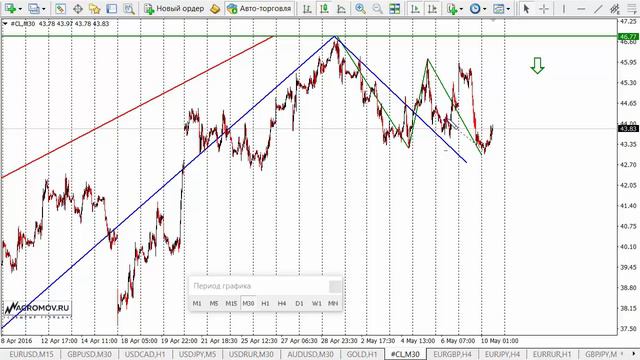Switch to the EURRUR,H1 chart tab

(x=552, y=354)
